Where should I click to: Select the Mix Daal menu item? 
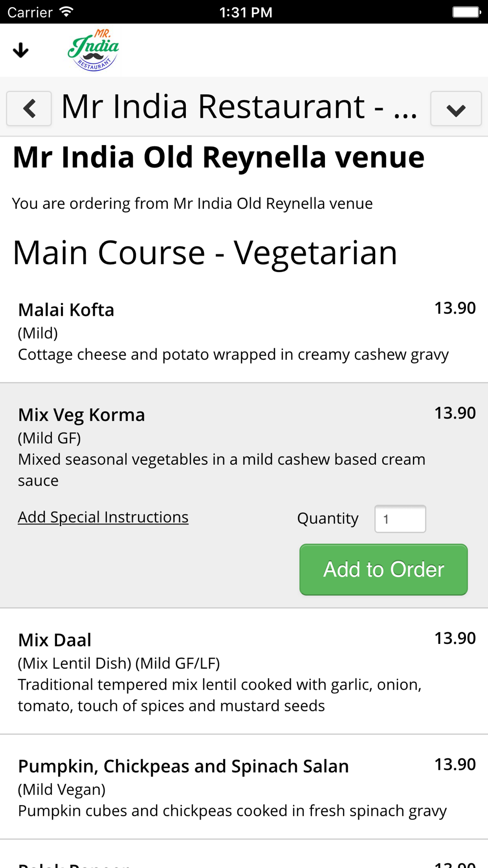[x=244, y=671]
